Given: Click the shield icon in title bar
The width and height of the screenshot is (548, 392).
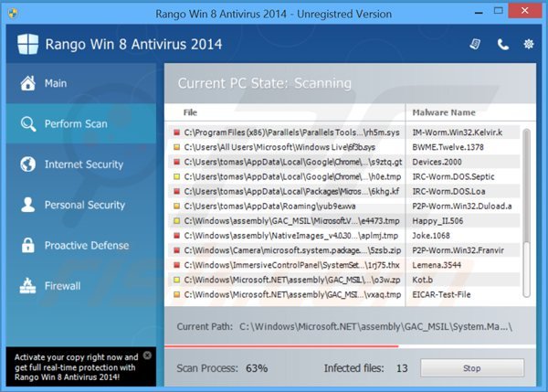Looking at the screenshot, I should (13, 14).
